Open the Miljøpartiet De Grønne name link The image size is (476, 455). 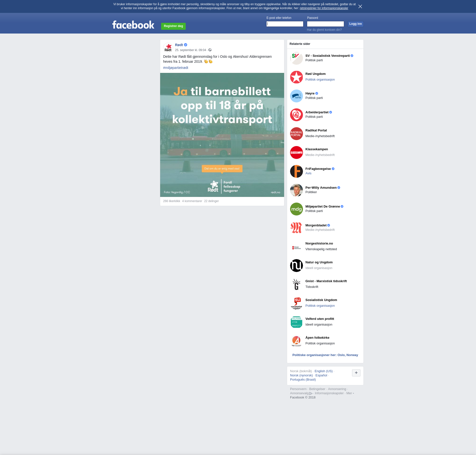[323, 207]
